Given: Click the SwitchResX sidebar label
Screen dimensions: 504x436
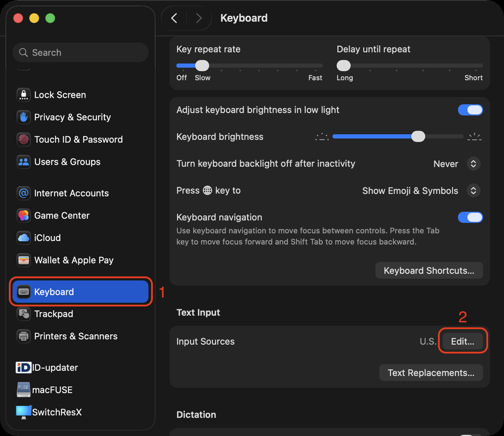Looking at the screenshot, I should (57, 412).
